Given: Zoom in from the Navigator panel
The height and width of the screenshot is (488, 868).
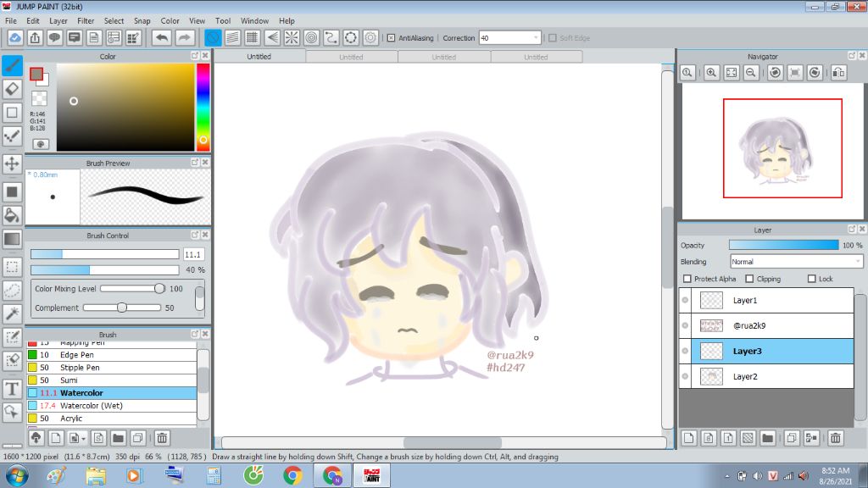Looking at the screenshot, I should 711,73.
